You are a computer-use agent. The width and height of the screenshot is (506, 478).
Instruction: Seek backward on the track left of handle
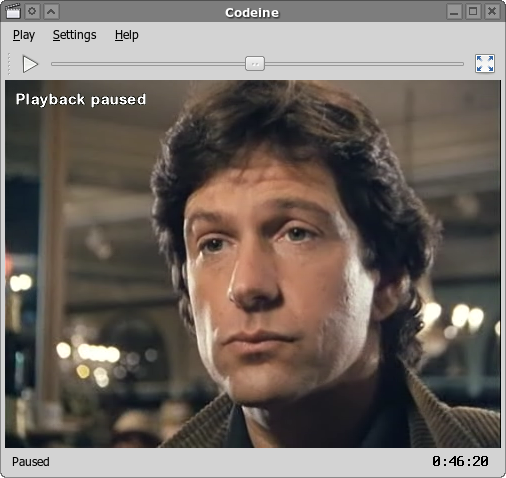[148, 64]
